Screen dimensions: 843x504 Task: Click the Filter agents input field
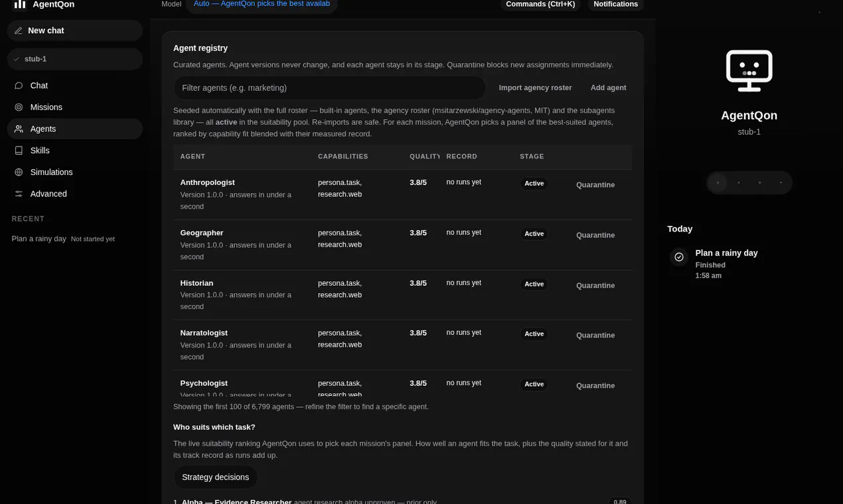[330, 88]
